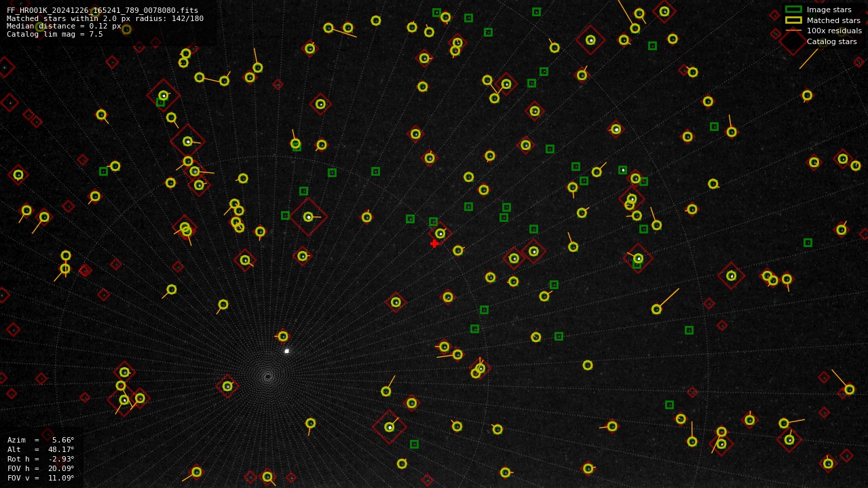Click the red cross field-center marker
Viewport: 868px width, 488px height.
(x=434, y=244)
